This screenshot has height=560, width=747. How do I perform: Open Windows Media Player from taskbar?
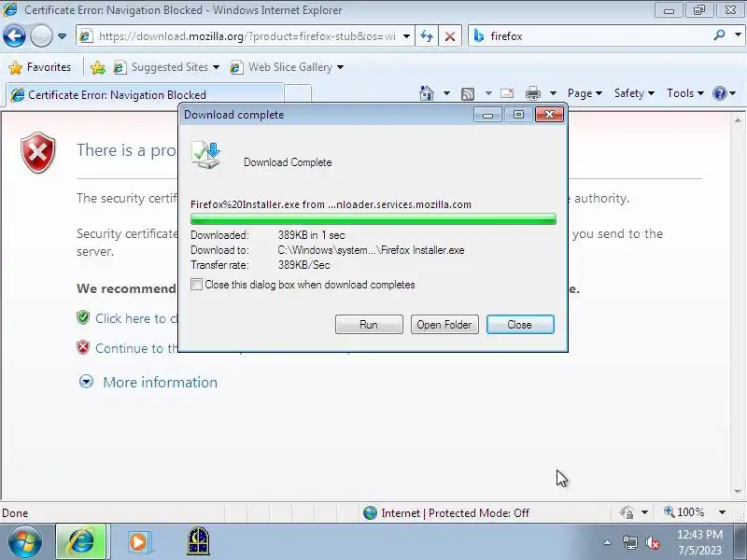138,541
